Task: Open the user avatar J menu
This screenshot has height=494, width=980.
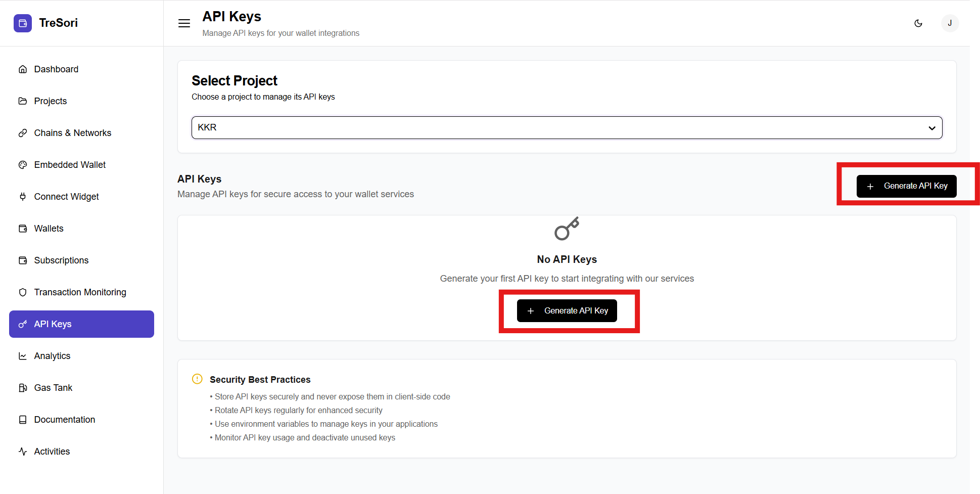Action: [950, 23]
